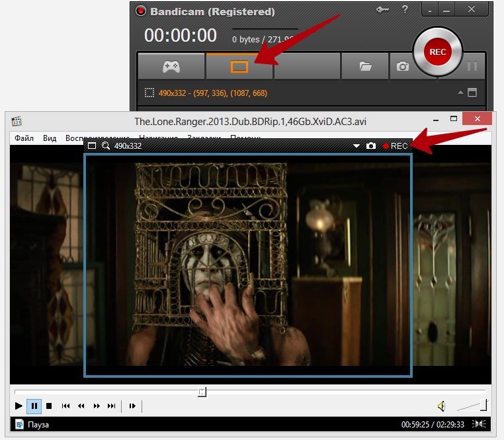This screenshot has width=504, height=440.
Task: Select Bandicam game recording mode gamepad tab
Action: coord(171,66)
